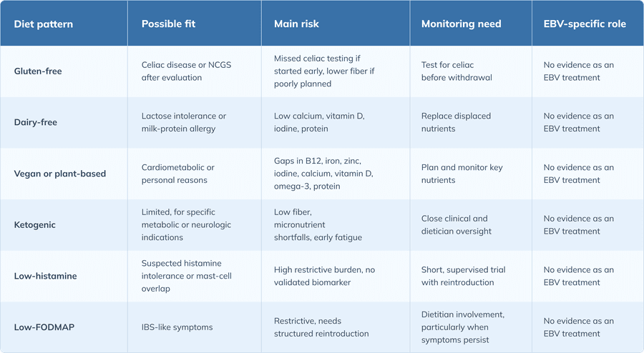The image size is (644, 353).
Task: Click the Lactose intolerance or milk-protein allergy cell
Action: [x=184, y=122]
